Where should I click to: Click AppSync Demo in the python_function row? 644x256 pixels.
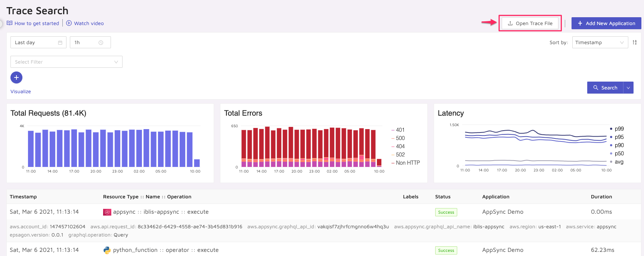[x=503, y=250]
